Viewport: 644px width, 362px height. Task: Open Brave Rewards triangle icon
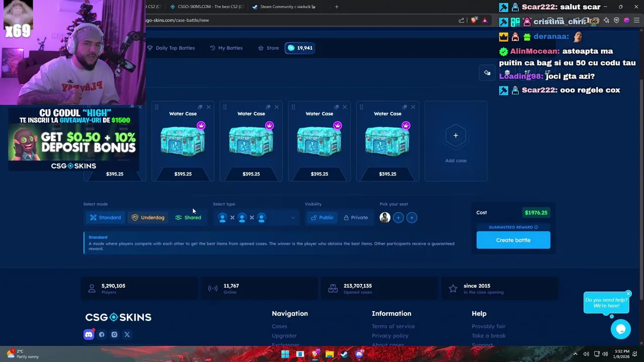485,20
